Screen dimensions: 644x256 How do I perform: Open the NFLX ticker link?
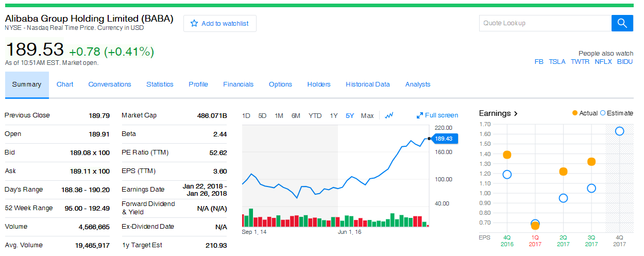(603, 61)
